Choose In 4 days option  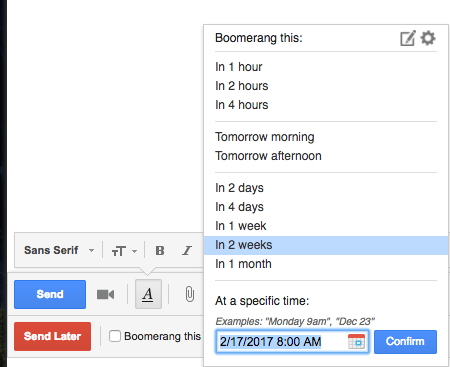[239, 207]
